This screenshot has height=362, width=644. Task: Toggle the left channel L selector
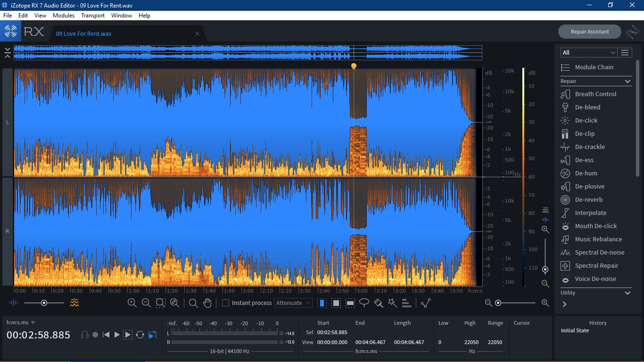click(7, 122)
